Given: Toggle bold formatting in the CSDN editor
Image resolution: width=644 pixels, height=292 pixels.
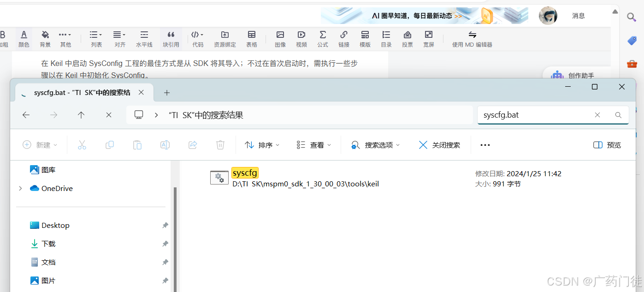Looking at the screenshot, I should [3, 39].
